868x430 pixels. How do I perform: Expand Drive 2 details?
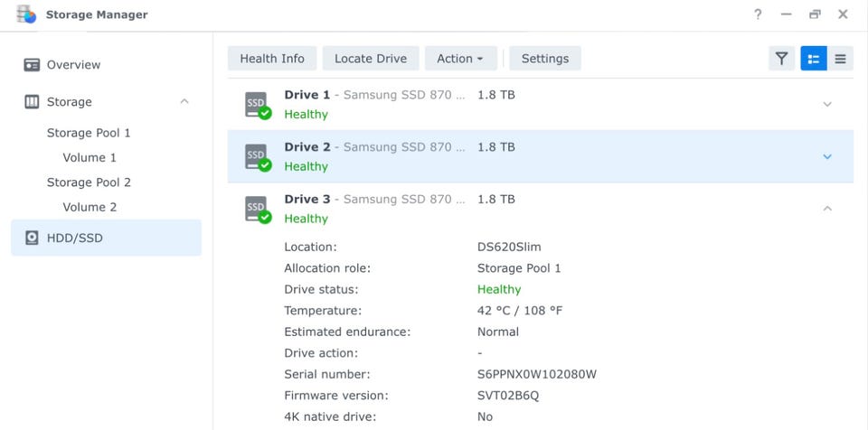click(827, 157)
